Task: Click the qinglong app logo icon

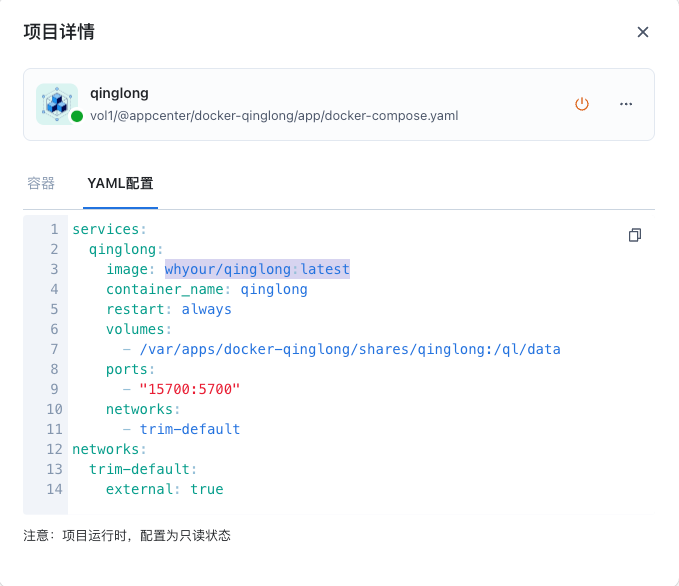Action: point(57,103)
